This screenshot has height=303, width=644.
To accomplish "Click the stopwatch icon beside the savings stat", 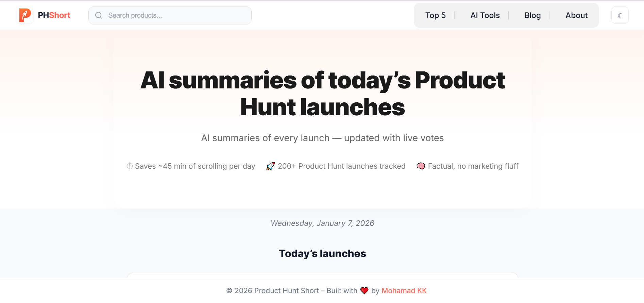I will (x=129, y=166).
